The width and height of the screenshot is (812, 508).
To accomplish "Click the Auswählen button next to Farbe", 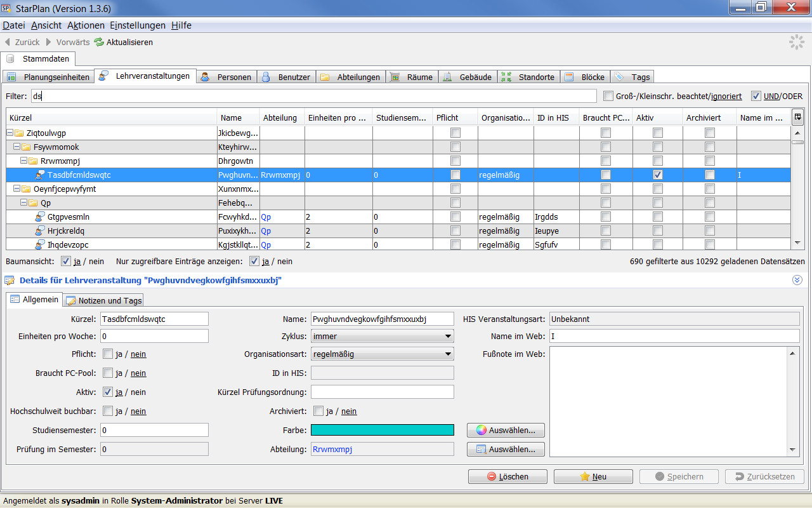I will [x=506, y=431].
